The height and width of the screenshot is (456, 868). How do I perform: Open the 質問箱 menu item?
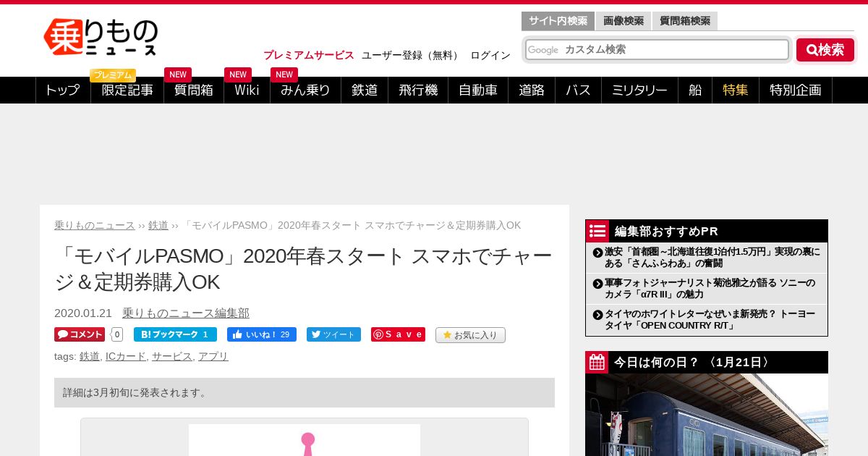click(x=194, y=90)
